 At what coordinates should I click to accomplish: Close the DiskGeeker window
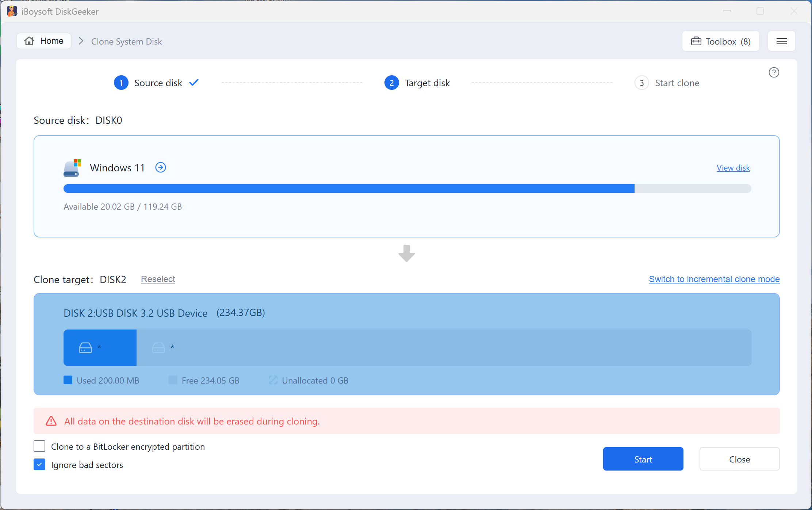[x=794, y=11]
